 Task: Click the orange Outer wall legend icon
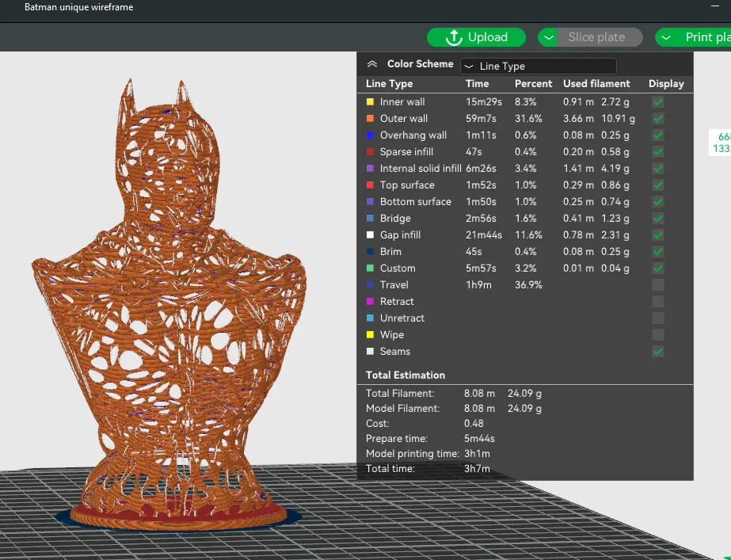369,118
